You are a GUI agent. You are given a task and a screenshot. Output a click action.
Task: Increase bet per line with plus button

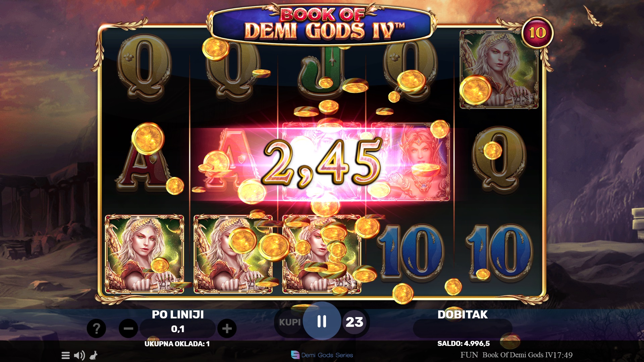point(227,328)
